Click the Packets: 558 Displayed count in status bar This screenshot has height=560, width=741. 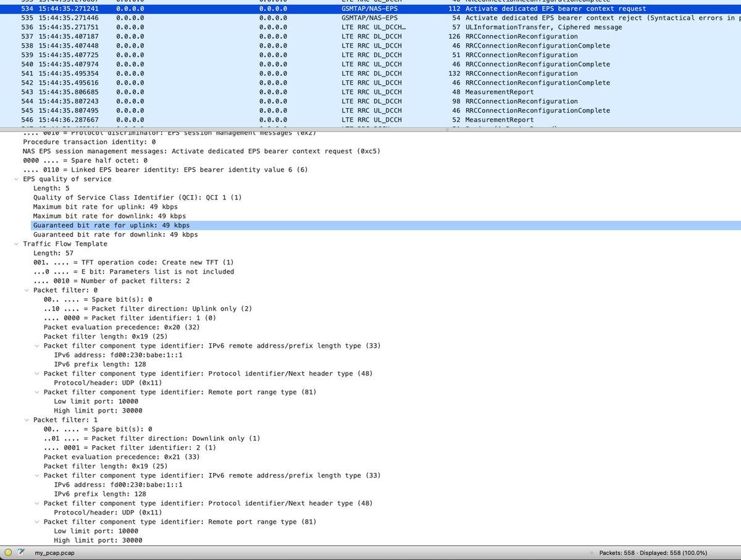click(x=653, y=553)
